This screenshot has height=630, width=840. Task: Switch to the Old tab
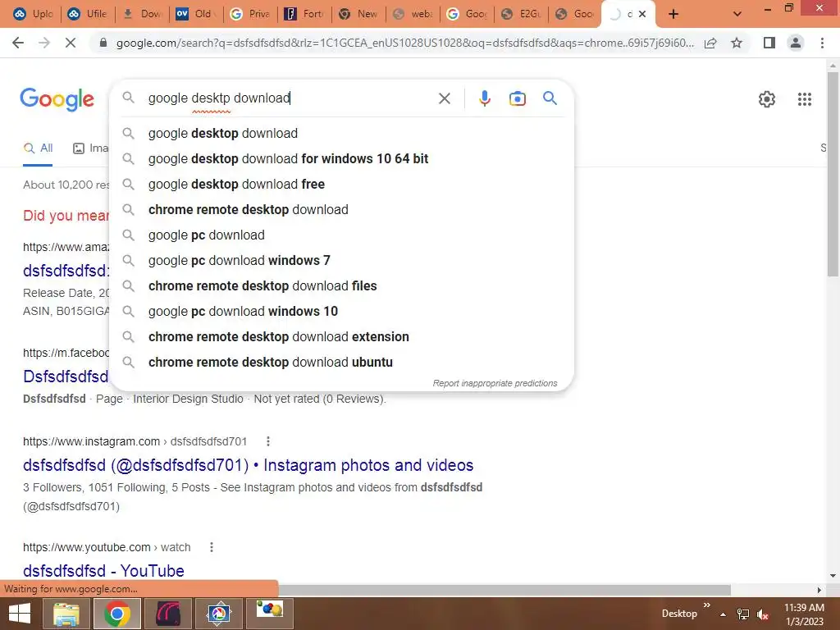tap(195, 14)
